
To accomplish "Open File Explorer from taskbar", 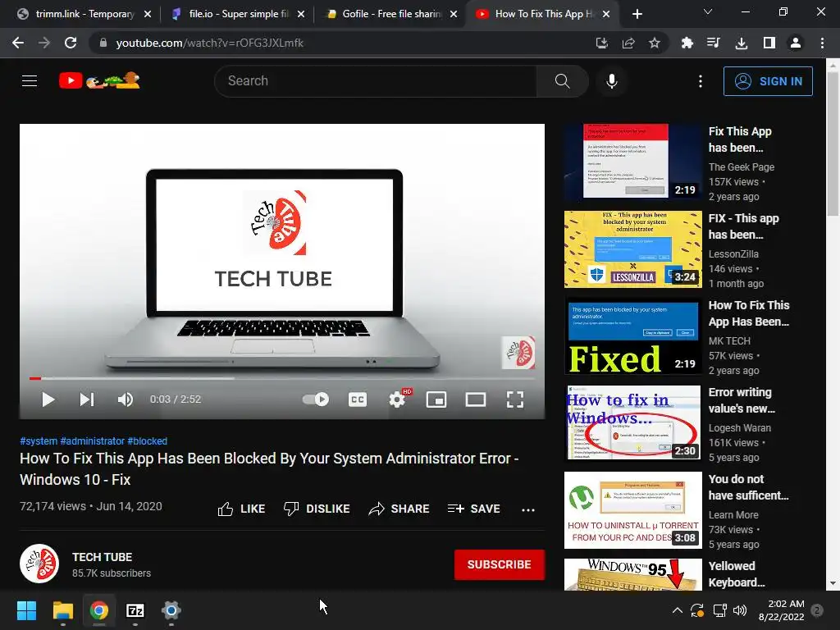I will 62,610.
